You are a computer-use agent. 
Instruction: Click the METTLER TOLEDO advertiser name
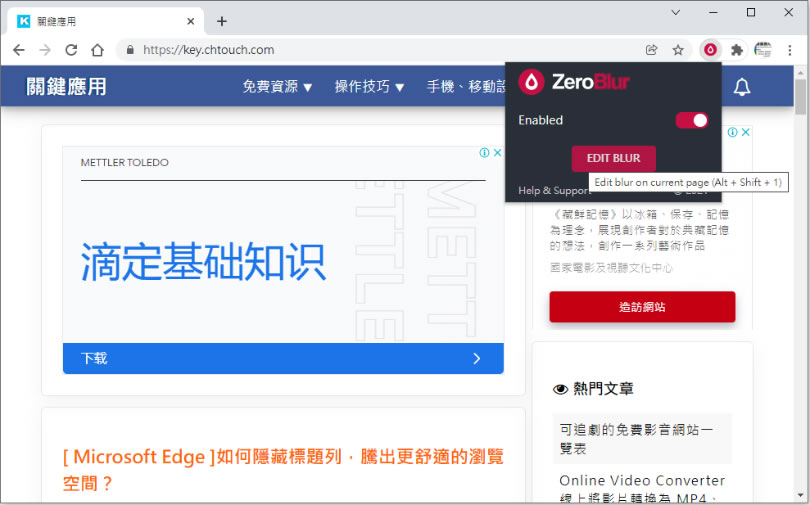(x=124, y=163)
